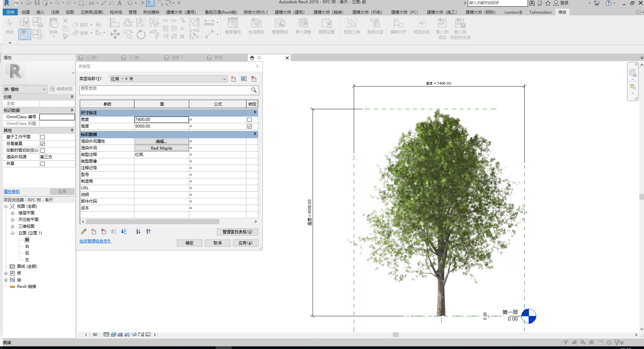Click the search parameters magnifier icon
Screen dimensions: 644x349
254,90
